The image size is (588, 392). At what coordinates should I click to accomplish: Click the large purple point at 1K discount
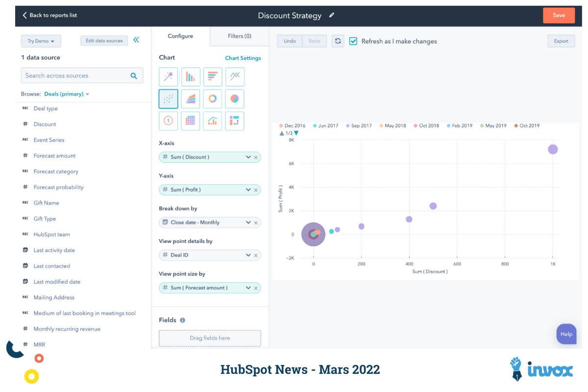point(553,149)
